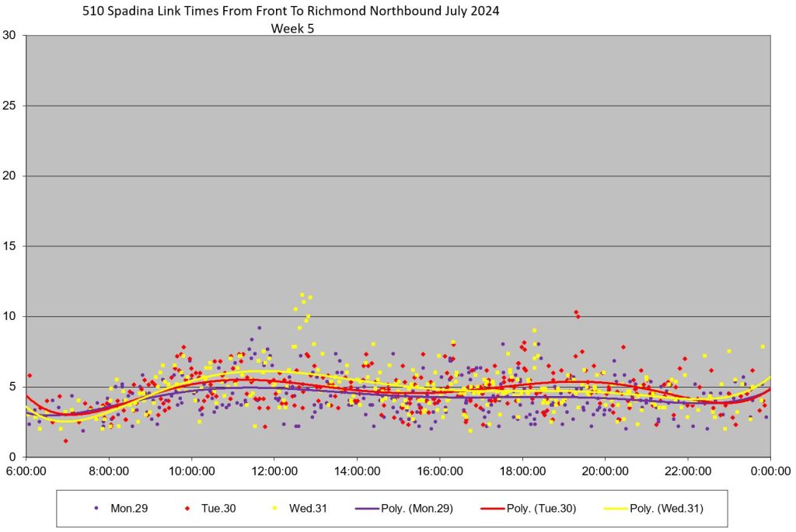Click the highest yellow outlier point above 10
796x532 pixels.
point(302,295)
